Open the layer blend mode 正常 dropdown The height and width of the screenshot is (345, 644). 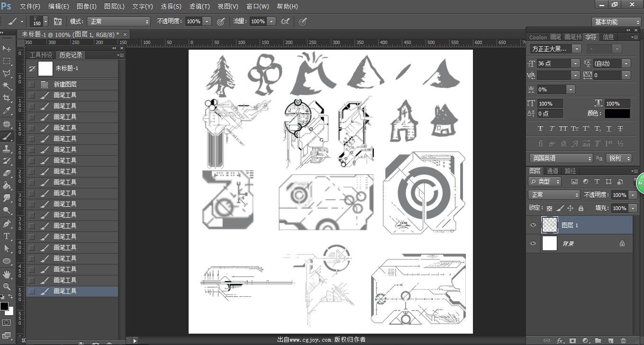(x=554, y=195)
